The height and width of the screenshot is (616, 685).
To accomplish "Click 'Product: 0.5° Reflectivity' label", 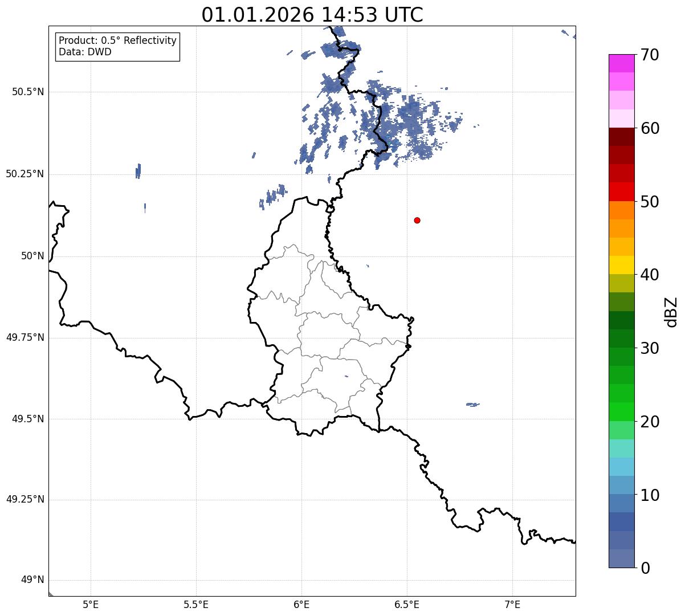I will [x=118, y=40].
